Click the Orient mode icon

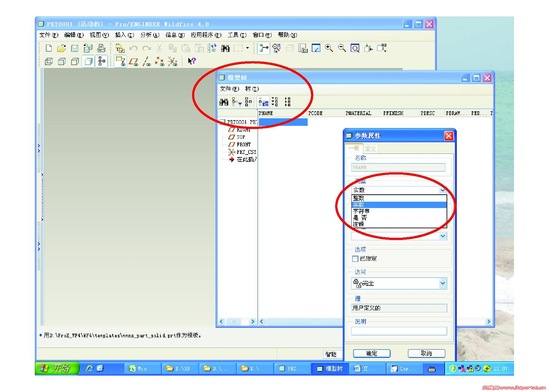pos(277,48)
